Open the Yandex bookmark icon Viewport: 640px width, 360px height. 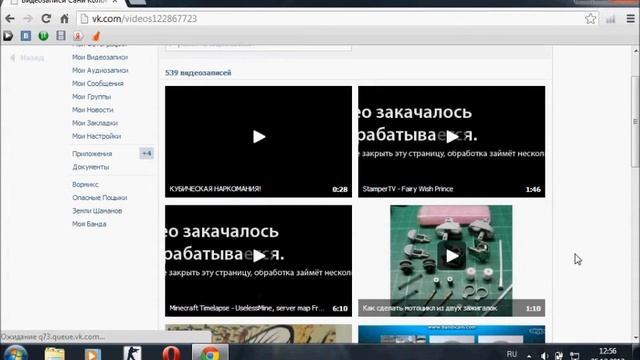(78, 36)
